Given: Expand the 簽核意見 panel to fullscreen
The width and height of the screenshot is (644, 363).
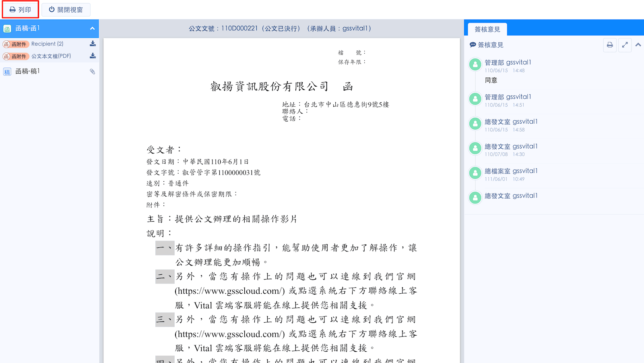Looking at the screenshot, I should [x=625, y=45].
